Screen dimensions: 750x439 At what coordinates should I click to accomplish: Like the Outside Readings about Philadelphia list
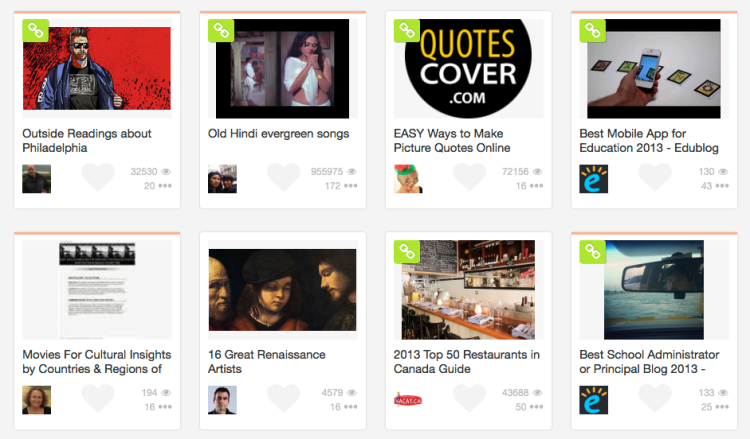tap(98, 177)
